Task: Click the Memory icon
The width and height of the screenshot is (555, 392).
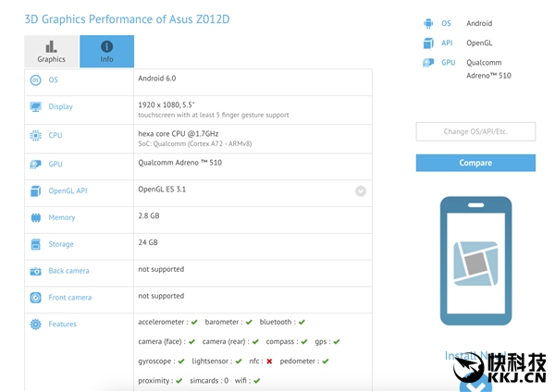Action: [35, 218]
